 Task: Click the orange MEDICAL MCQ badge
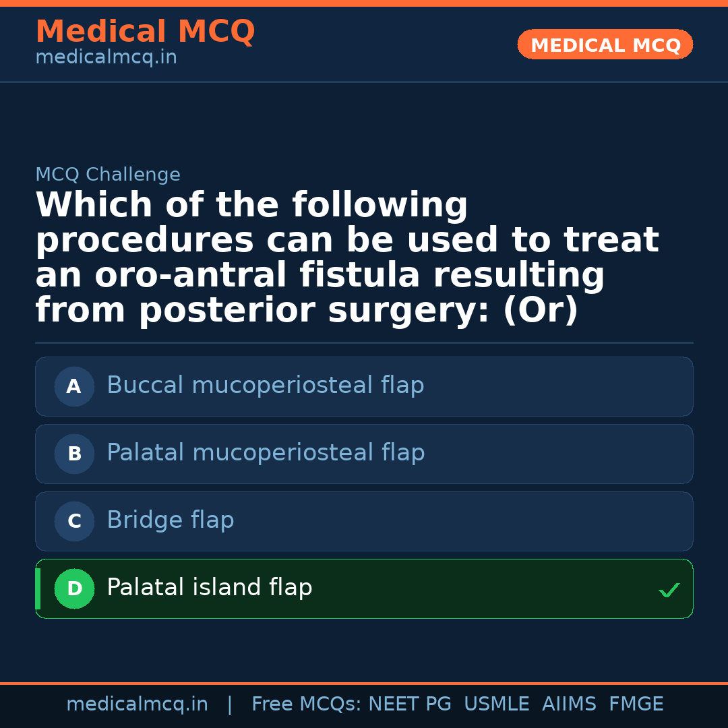point(605,44)
